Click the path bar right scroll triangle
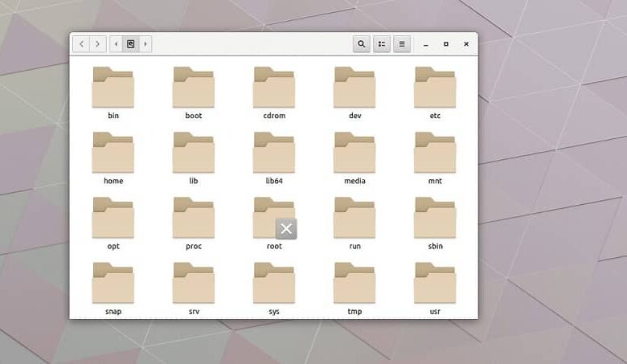 tap(145, 44)
